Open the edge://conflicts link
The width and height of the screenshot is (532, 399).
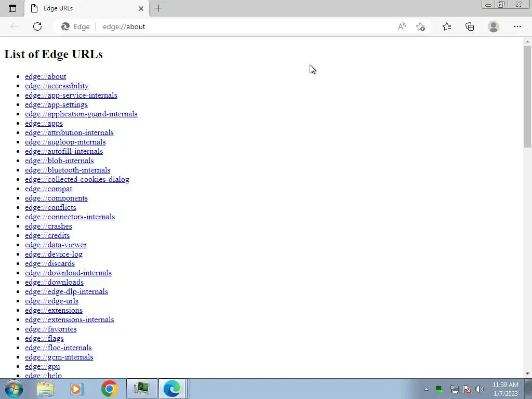point(50,208)
